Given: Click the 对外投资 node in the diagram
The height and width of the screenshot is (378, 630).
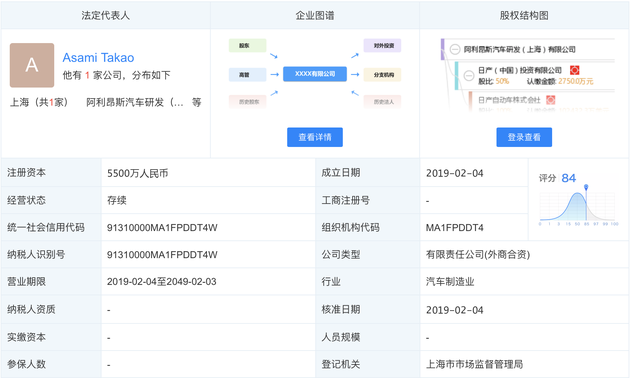Looking at the screenshot, I should (382, 45).
